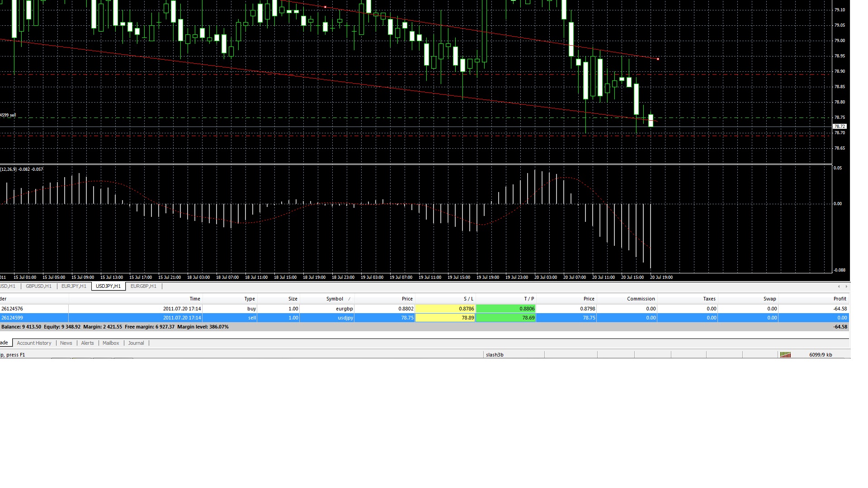Click the yellow 78.89 stop-loss cell

pyautogui.click(x=445, y=318)
